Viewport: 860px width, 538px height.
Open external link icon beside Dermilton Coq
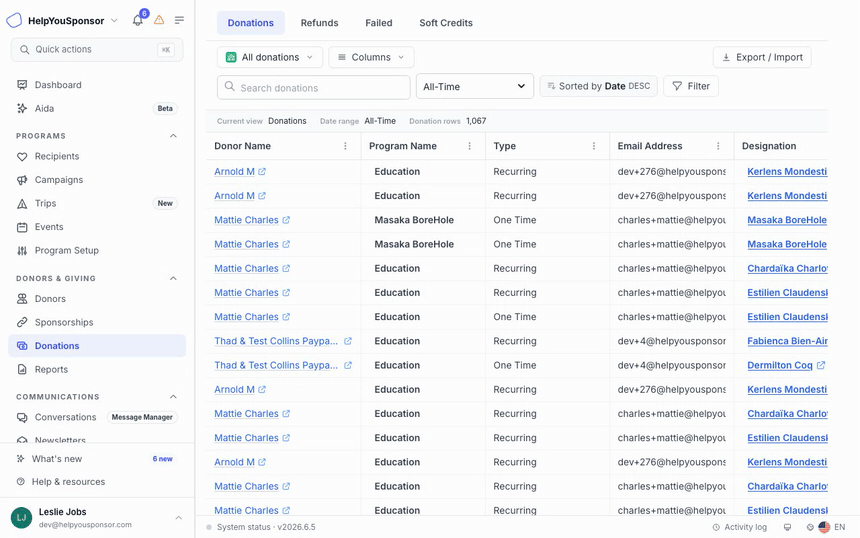point(821,365)
